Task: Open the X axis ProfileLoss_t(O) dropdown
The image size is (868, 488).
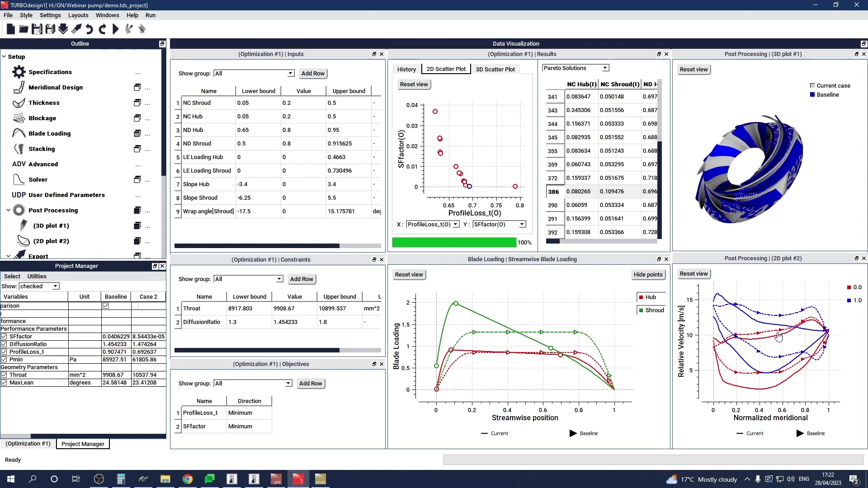Action: pyautogui.click(x=433, y=225)
